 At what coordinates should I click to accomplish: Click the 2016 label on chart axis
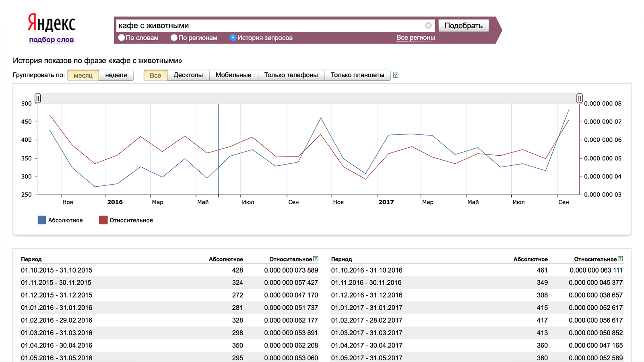[x=115, y=202]
